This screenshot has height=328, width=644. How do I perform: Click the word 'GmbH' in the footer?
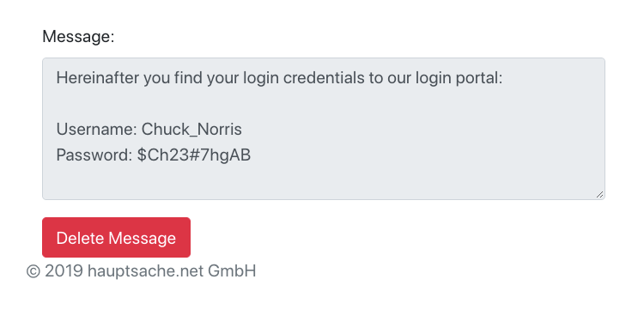pyautogui.click(x=232, y=271)
